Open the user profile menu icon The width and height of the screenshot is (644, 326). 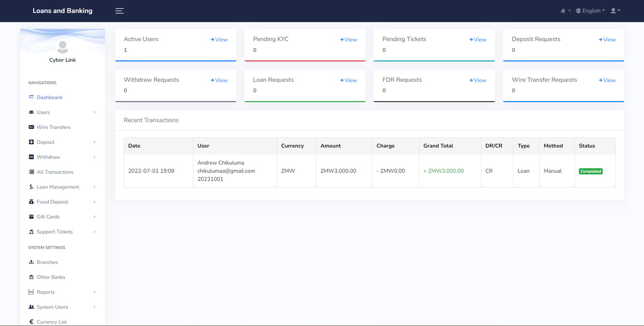click(x=615, y=11)
